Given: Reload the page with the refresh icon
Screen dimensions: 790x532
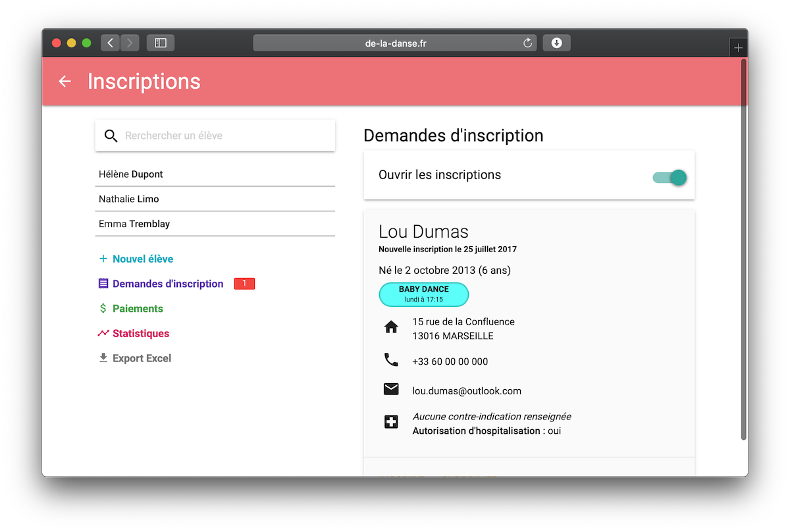Looking at the screenshot, I should pyautogui.click(x=527, y=43).
